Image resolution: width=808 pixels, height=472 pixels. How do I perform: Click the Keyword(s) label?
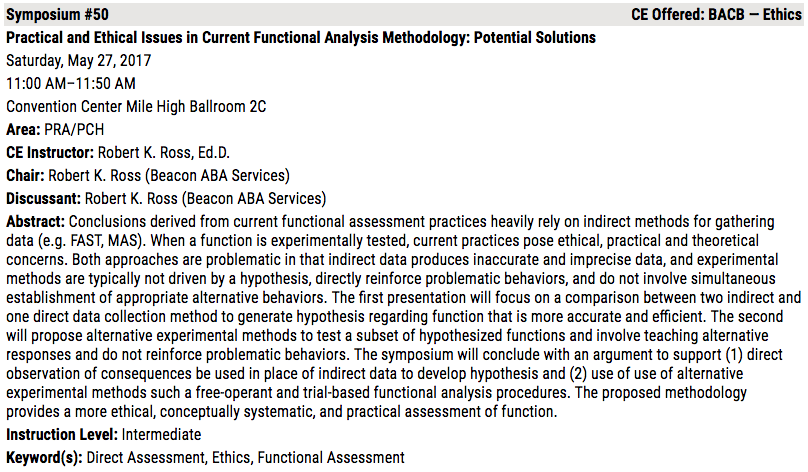[x=44, y=458]
